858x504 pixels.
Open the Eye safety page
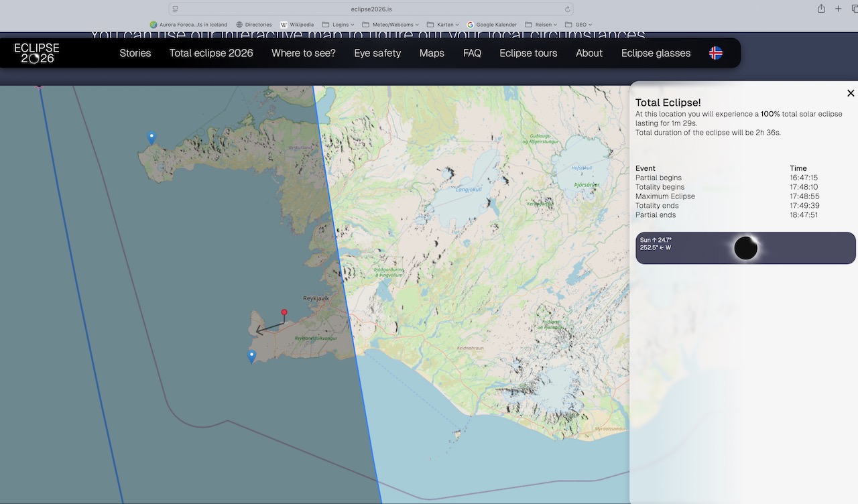pyautogui.click(x=377, y=53)
